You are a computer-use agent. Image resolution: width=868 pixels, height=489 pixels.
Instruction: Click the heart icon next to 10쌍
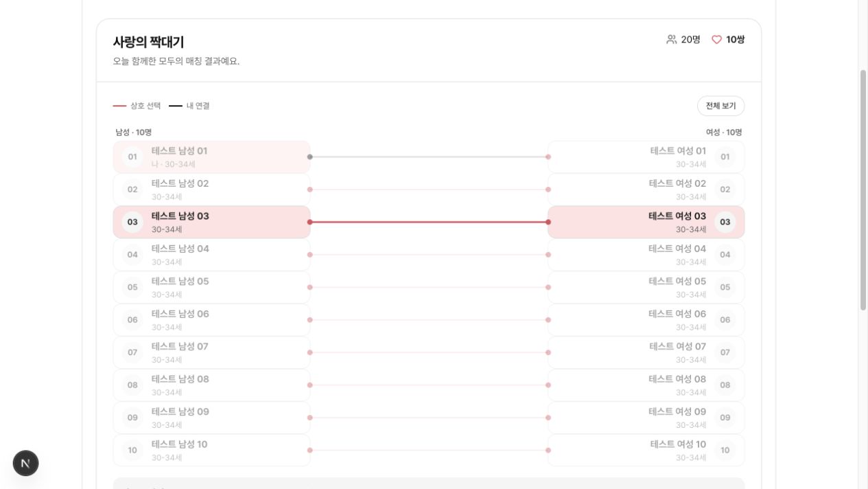(x=716, y=40)
